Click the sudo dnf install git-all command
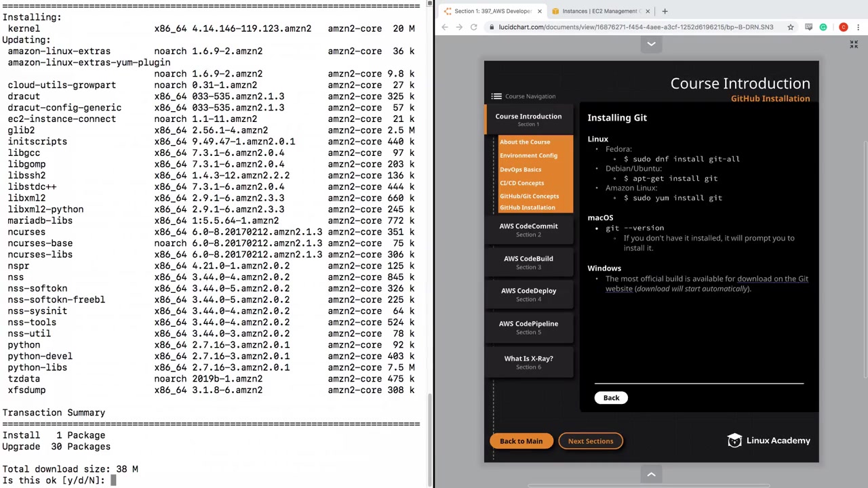 coord(682,159)
